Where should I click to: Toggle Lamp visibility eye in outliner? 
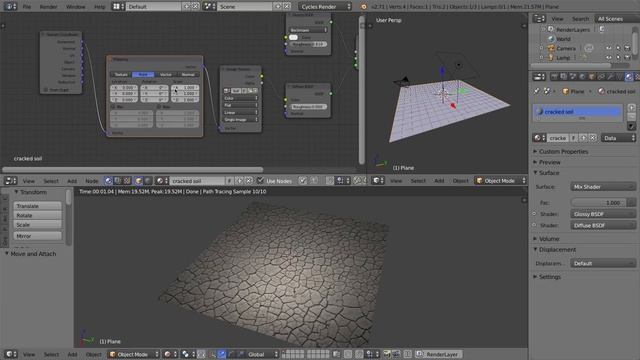pos(609,58)
